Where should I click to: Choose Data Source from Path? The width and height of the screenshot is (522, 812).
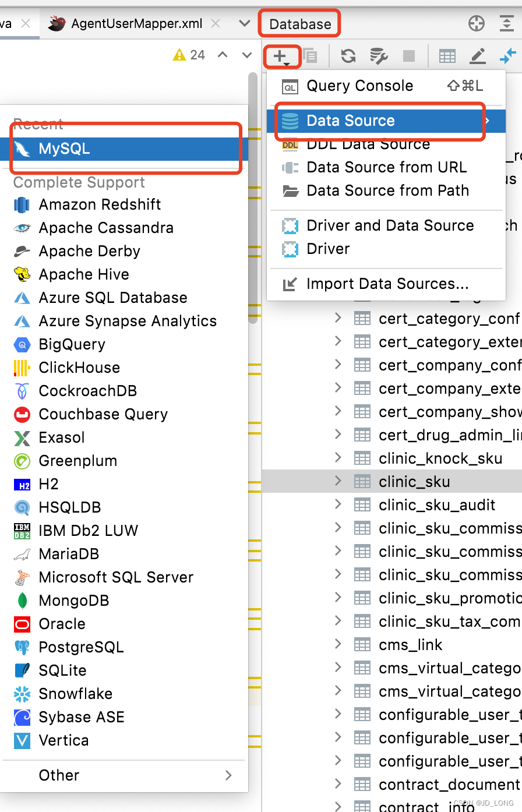386,190
